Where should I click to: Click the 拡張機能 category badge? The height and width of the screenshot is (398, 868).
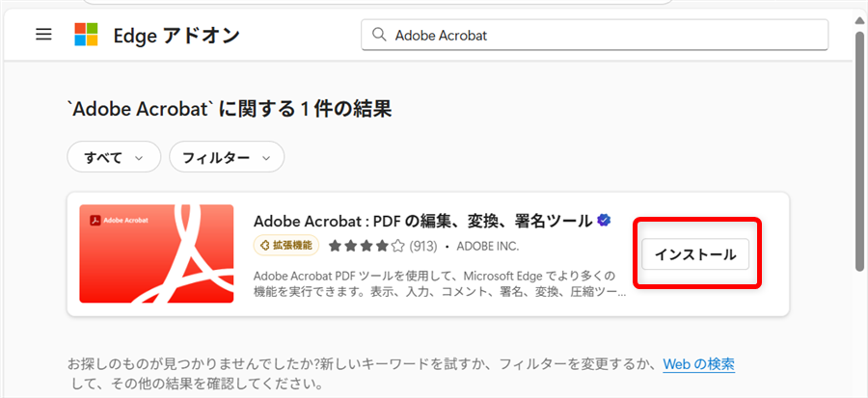click(x=286, y=246)
